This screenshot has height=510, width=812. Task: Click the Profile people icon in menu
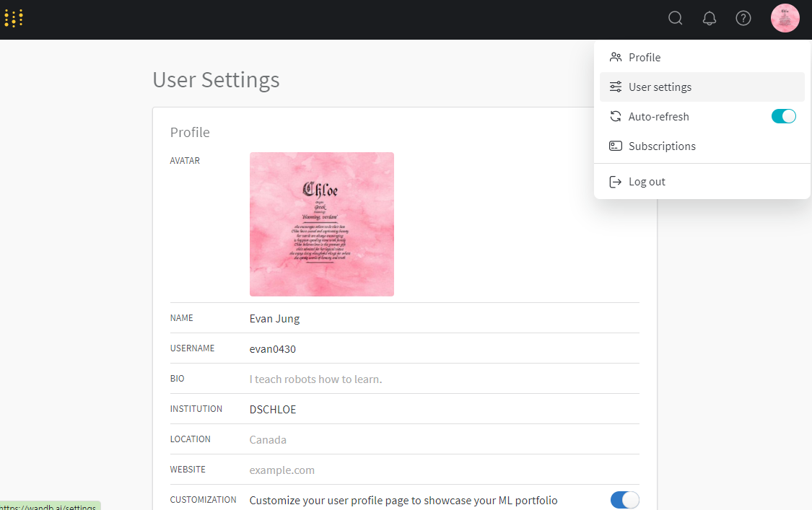click(616, 57)
